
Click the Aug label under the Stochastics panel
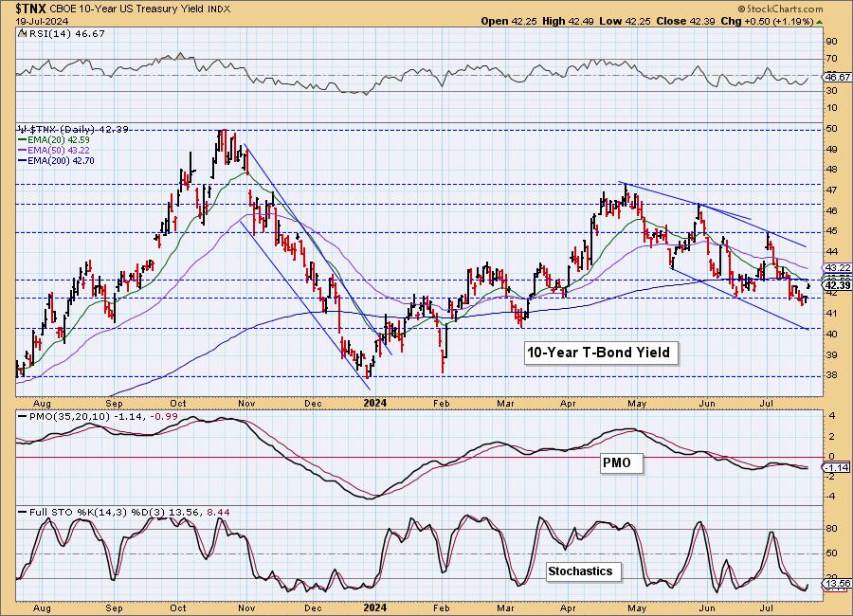[x=42, y=607]
